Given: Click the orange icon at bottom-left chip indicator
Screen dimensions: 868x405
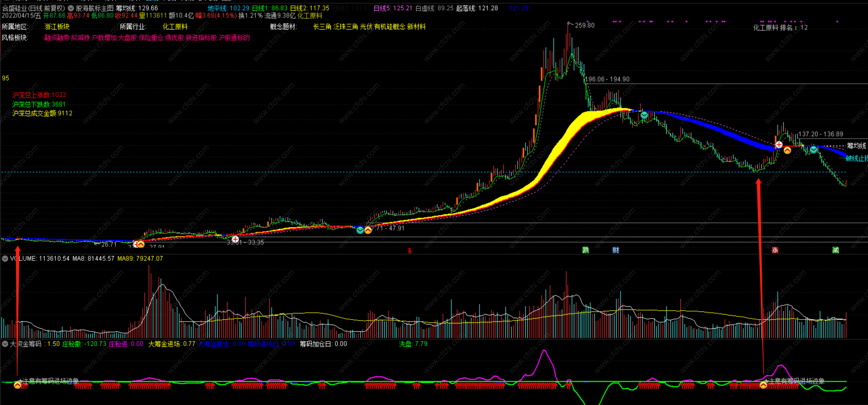Looking at the screenshot, I should [x=17, y=385].
